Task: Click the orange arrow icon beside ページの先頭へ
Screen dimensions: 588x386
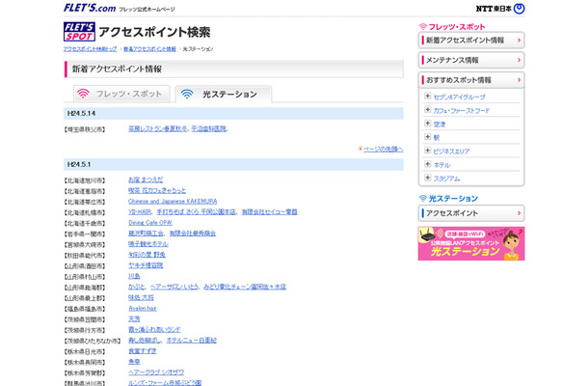Action: click(x=361, y=149)
